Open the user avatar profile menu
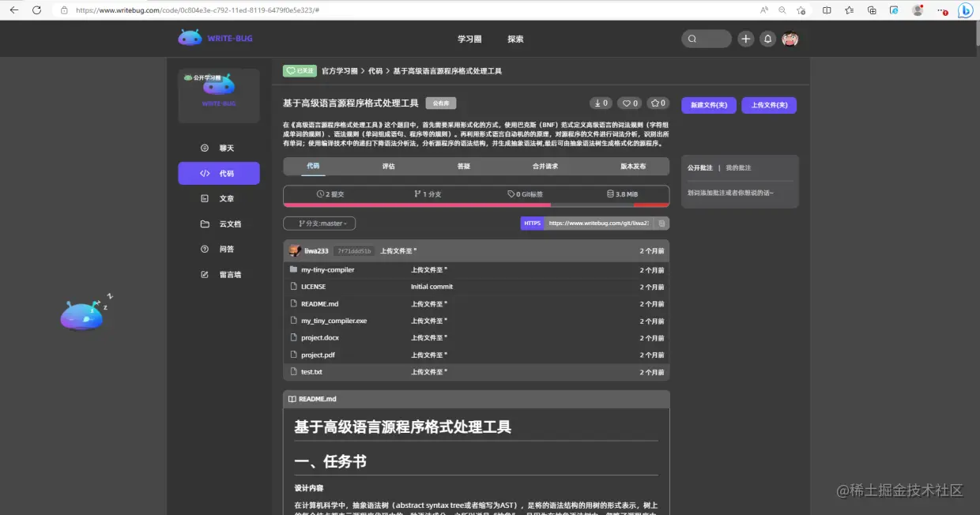This screenshot has width=980, height=515. 790,38
